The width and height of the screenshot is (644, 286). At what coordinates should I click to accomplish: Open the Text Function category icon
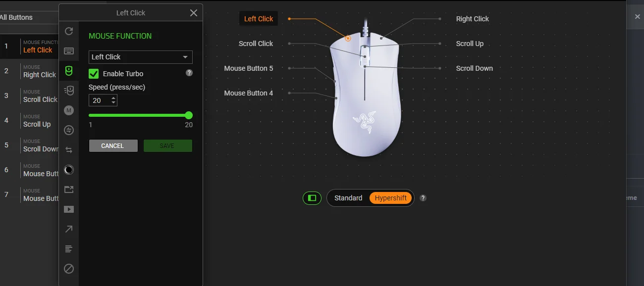click(x=69, y=249)
